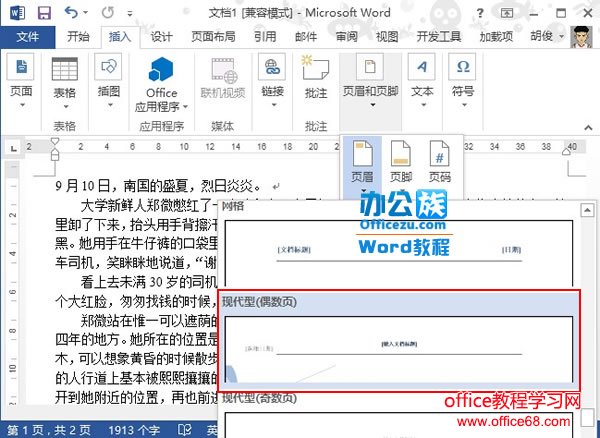Click the page count indicator in status bar
The height and width of the screenshot is (438, 600).
[x=49, y=430]
